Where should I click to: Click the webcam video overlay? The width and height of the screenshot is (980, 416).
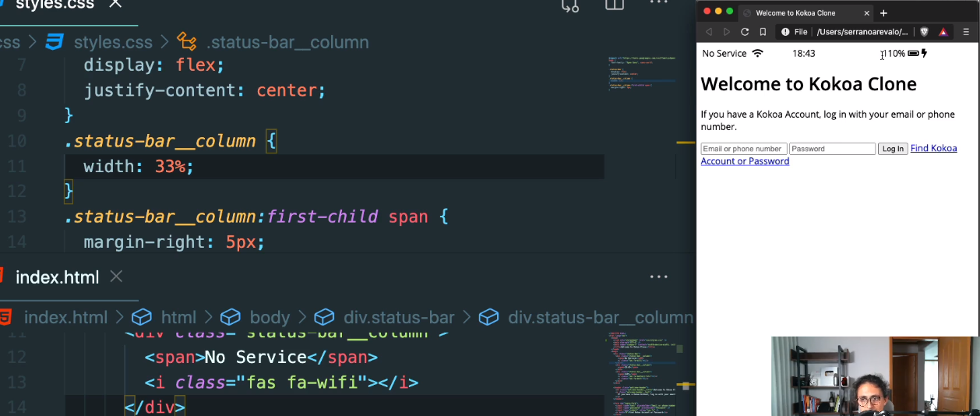[x=876, y=376]
